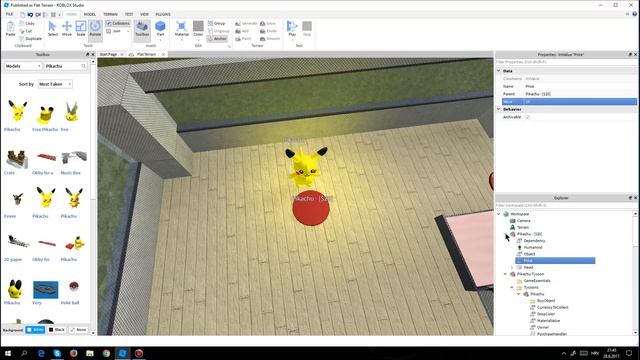
Task: Click Duplicate in the Clipboard group
Action: click(x=30, y=39)
